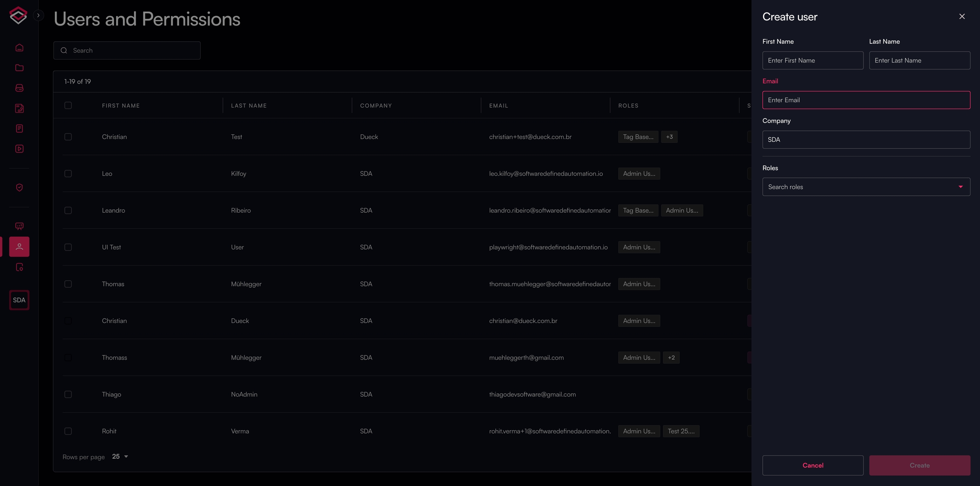Expand the sidebar with chevron arrow
The width and height of the screenshot is (980, 486).
(x=38, y=15)
